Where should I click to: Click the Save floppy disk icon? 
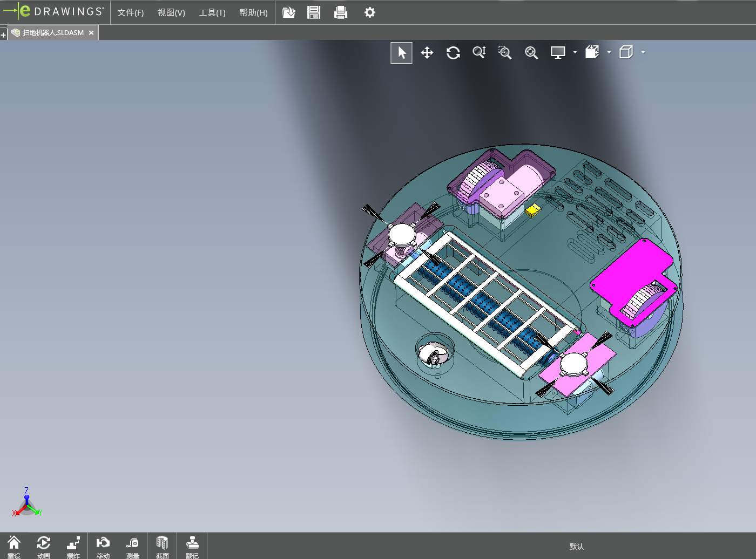[x=314, y=12]
